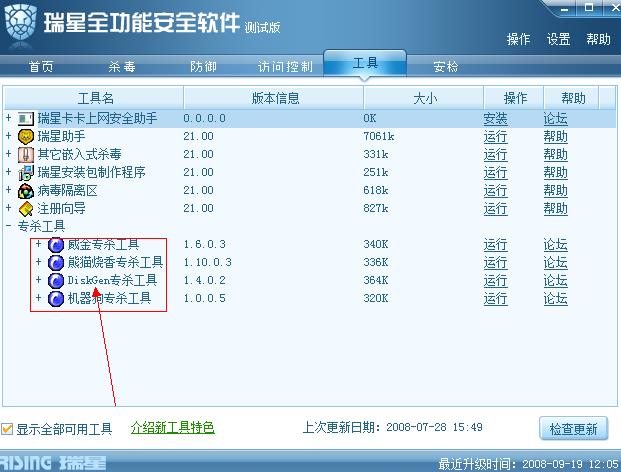This screenshot has height=472, width=621.
Task: Expand the DiskGen专杀工具 row
Action: point(38,280)
